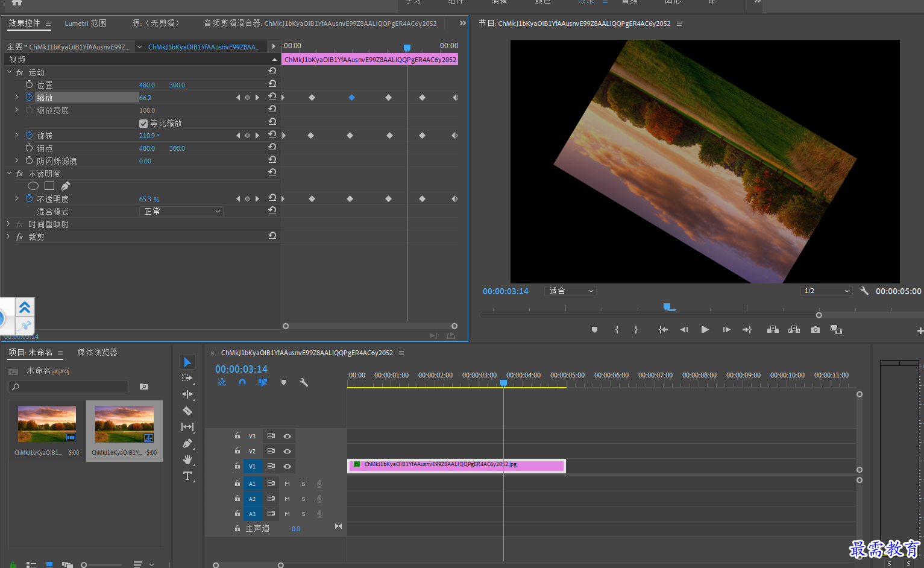Screen dimensions: 924x568
Task: Create ellipse opacity mask
Action: [33, 186]
